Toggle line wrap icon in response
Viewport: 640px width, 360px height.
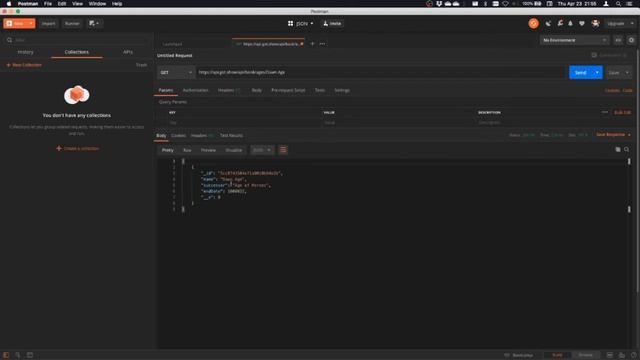(x=283, y=150)
